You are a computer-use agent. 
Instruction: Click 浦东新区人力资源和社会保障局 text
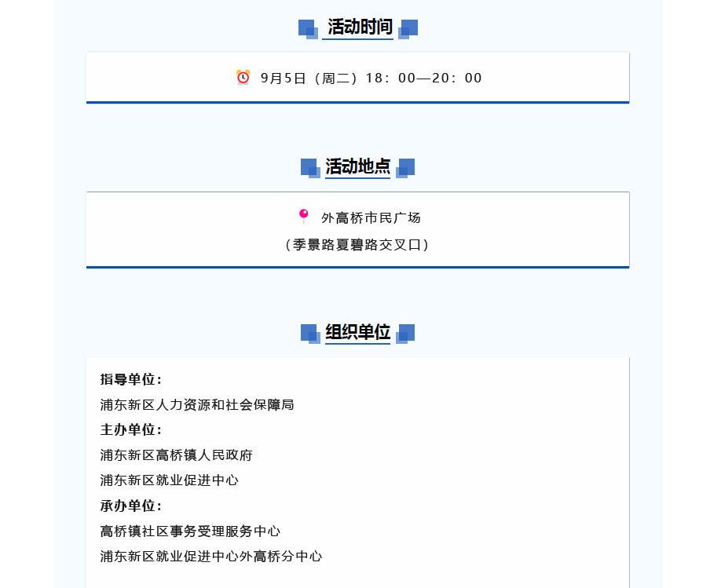coord(197,405)
